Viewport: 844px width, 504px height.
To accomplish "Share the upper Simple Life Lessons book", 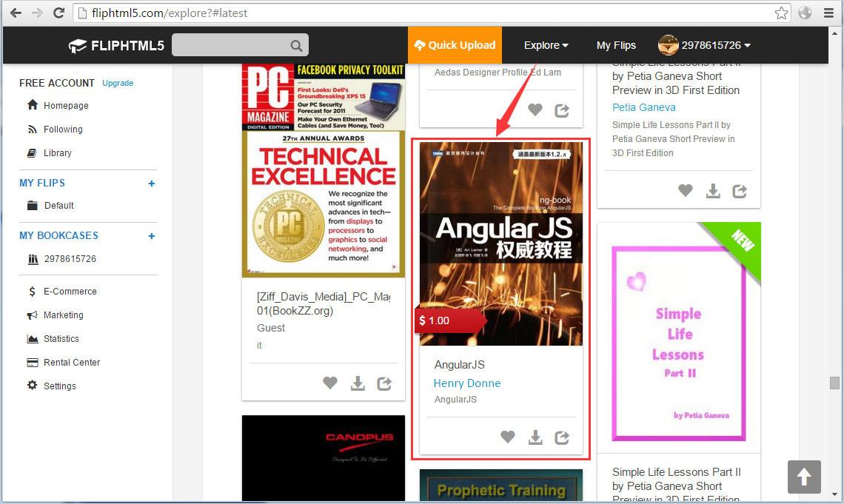I will pos(740,191).
